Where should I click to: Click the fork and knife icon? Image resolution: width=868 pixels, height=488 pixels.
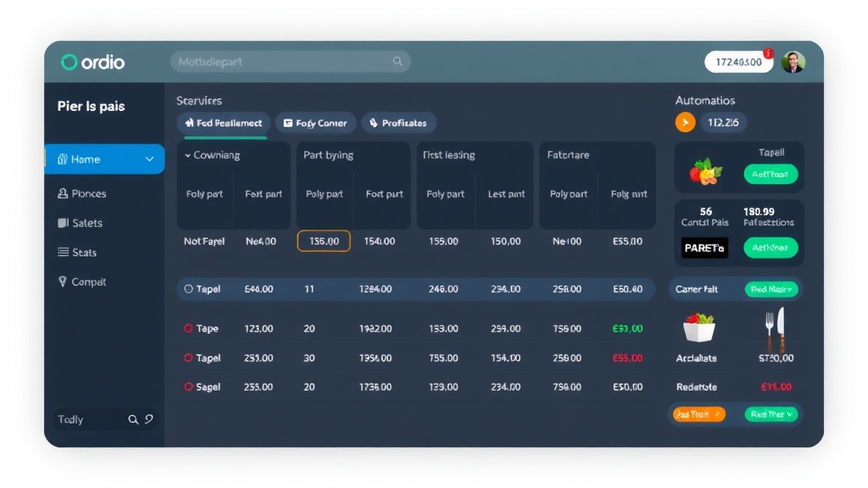[775, 330]
